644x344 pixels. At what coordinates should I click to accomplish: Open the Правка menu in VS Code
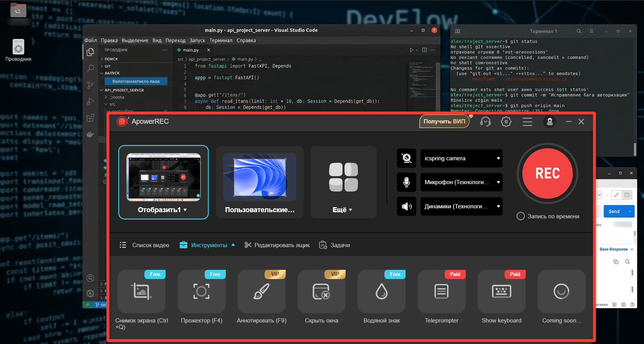pos(109,40)
